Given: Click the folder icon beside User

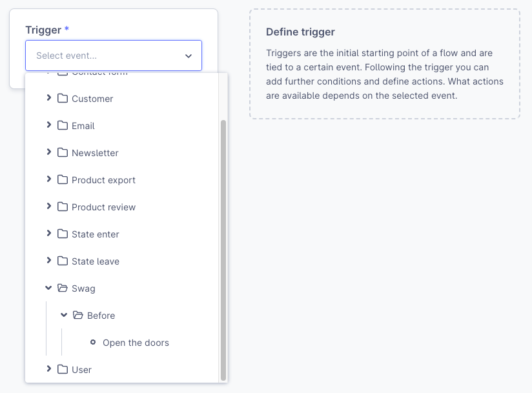Looking at the screenshot, I should (x=63, y=370).
